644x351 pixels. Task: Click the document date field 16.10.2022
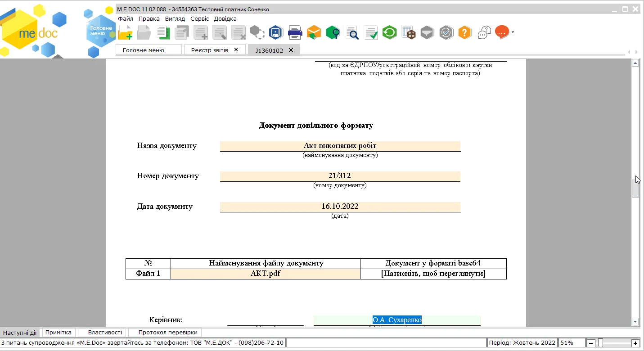(x=340, y=207)
